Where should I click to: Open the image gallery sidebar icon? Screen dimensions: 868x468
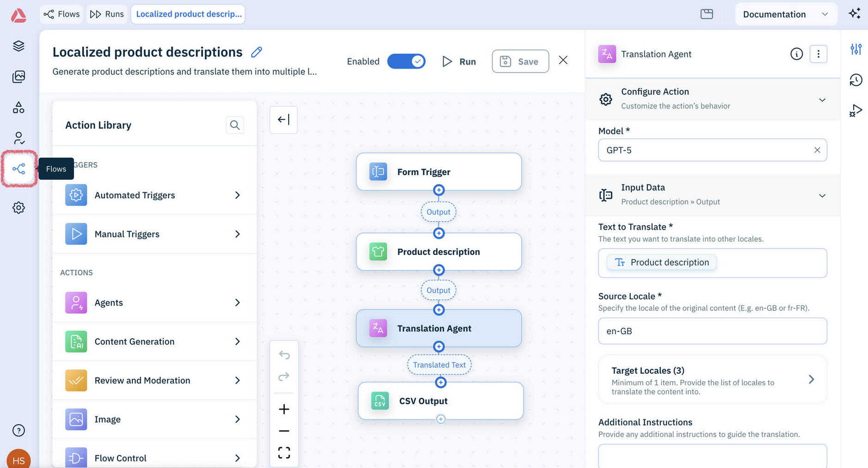click(x=18, y=77)
